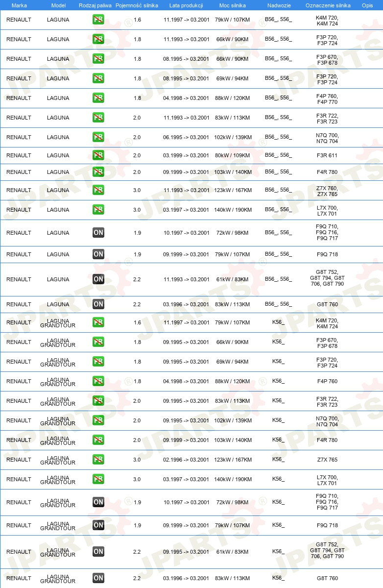Click petrol icon in Grandtour 1.8 88kW row
The width and height of the screenshot is (383, 588).
coord(98,381)
